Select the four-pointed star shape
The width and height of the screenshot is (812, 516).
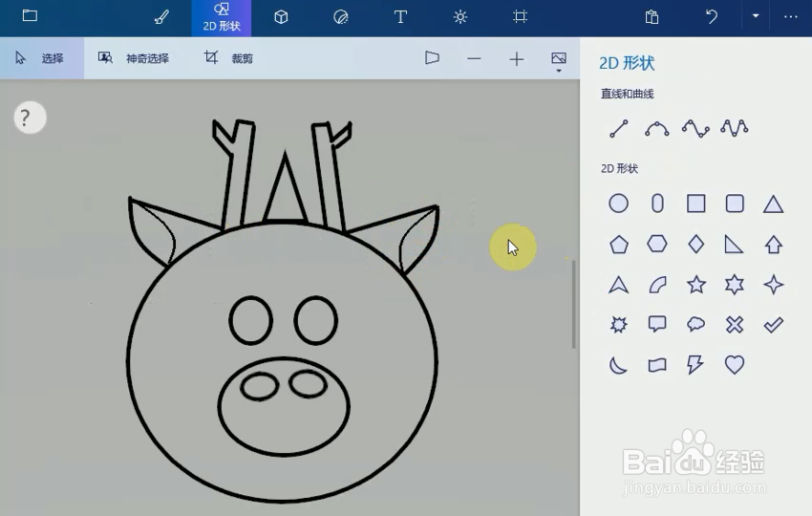[773, 285]
